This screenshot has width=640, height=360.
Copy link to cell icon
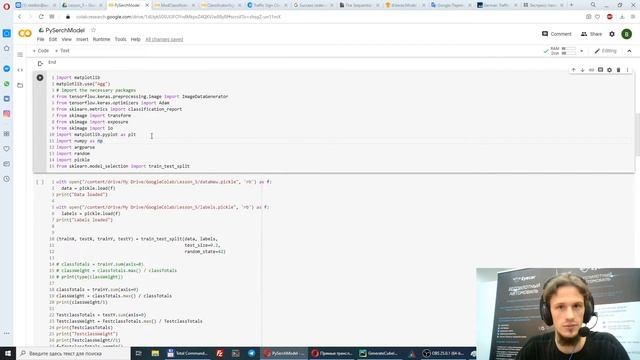(591, 70)
